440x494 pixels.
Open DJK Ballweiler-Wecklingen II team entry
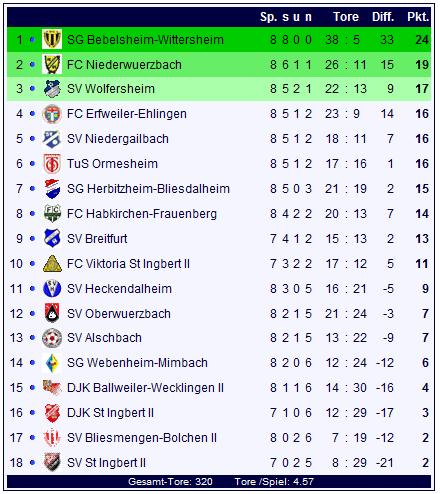(x=145, y=388)
